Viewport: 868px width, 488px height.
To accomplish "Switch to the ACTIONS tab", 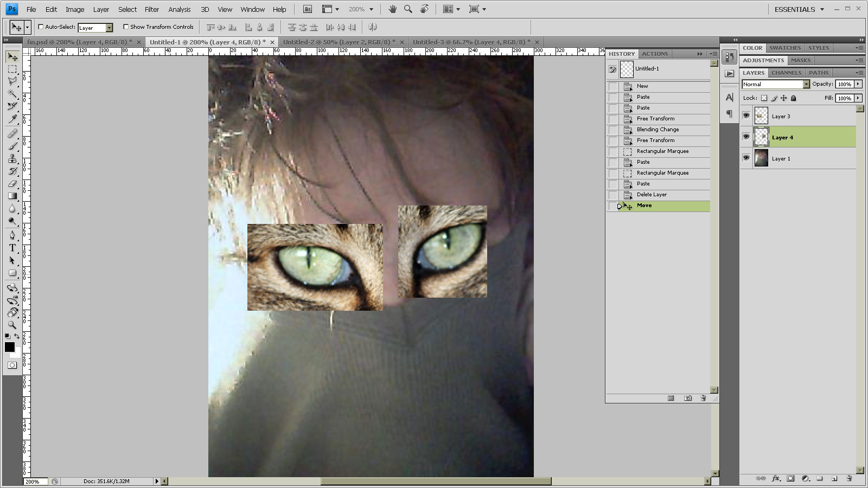I will click(x=655, y=54).
